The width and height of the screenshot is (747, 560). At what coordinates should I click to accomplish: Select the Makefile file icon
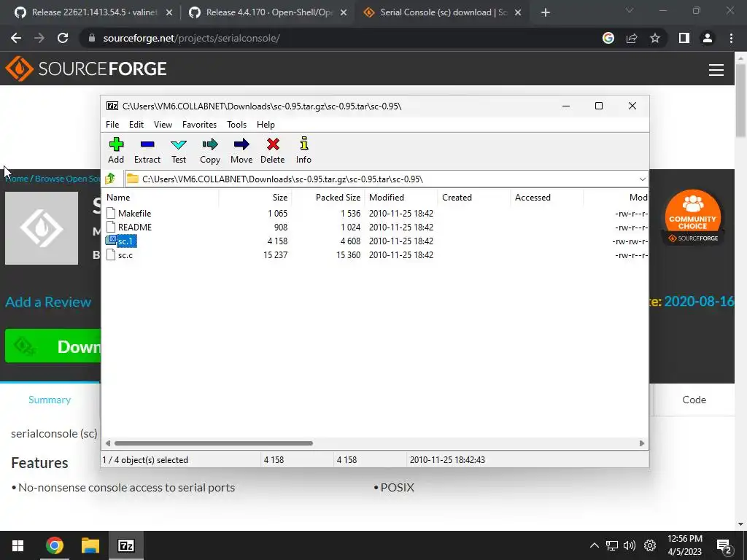click(111, 214)
